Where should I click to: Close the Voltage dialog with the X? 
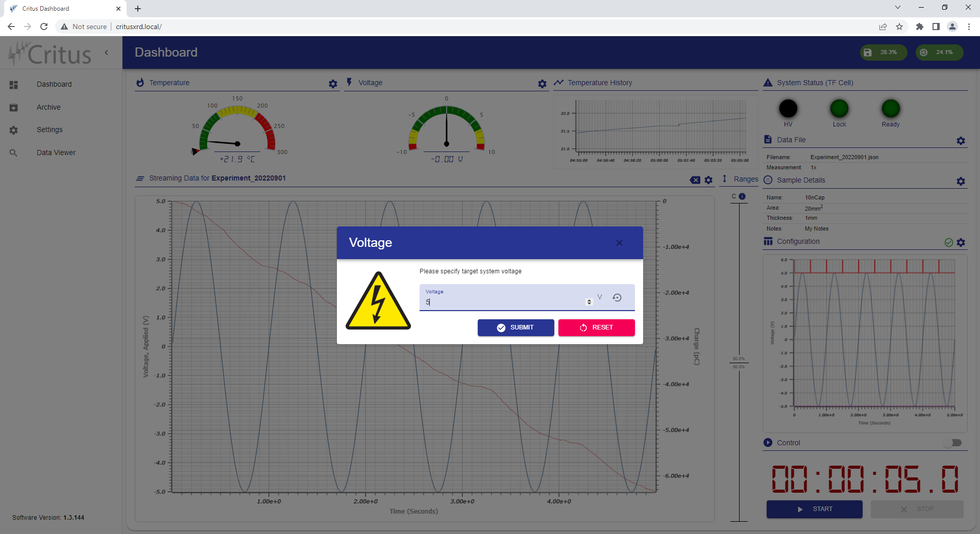tap(619, 243)
